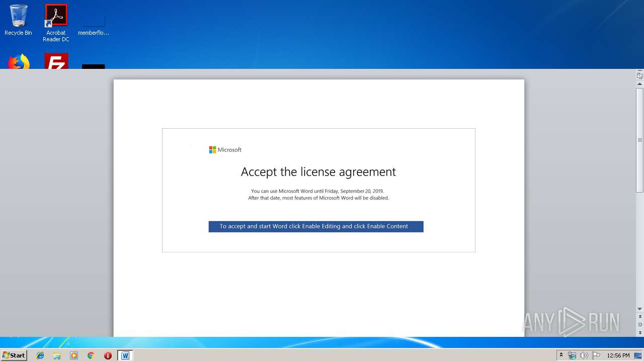Launch Opera from the taskbar
Screen dimensions: 644x362
tap(108, 355)
